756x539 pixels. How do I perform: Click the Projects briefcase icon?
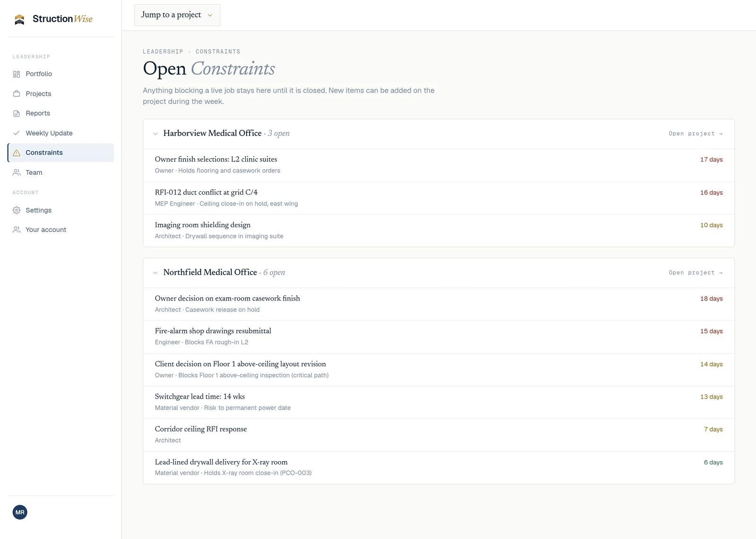tap(17, 94)
